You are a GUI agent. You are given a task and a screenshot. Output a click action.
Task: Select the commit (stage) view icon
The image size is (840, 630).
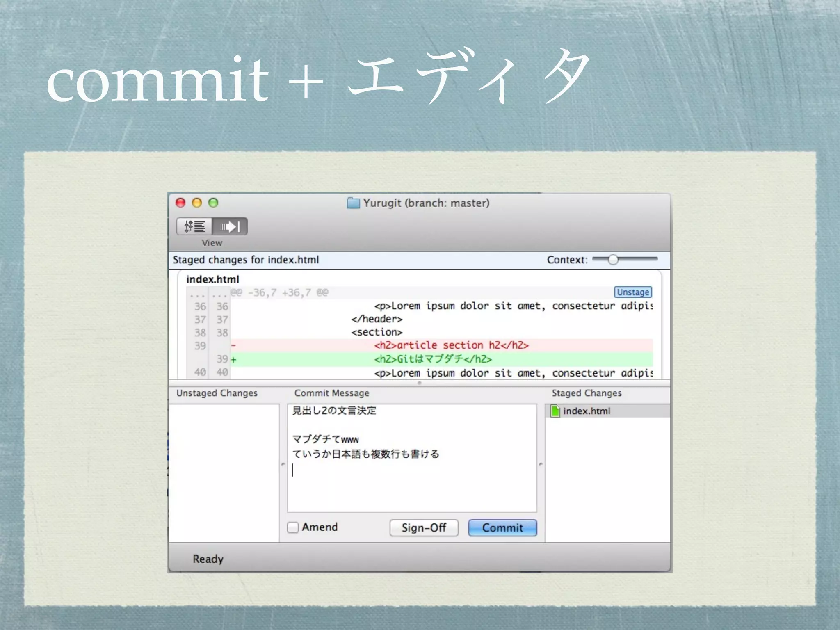(x=230, y=226)
